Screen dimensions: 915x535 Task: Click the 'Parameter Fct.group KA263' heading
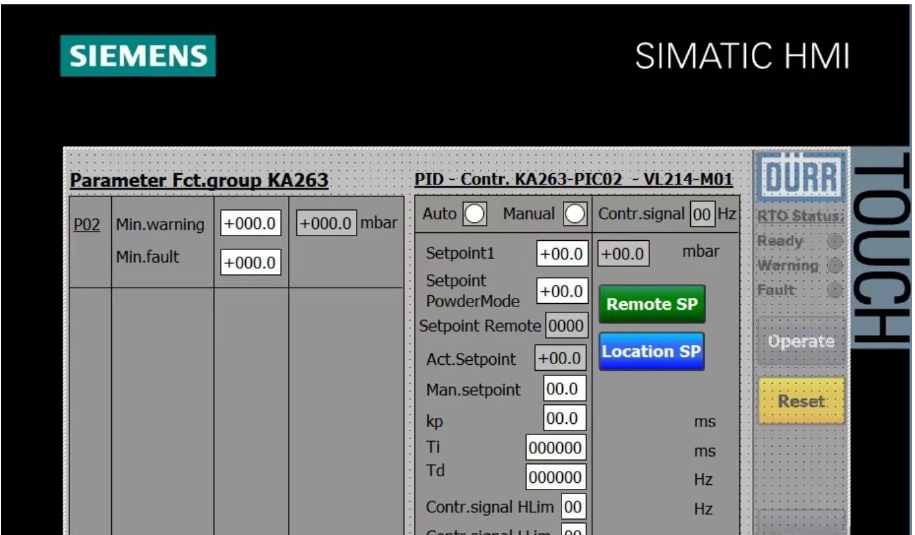199,180
